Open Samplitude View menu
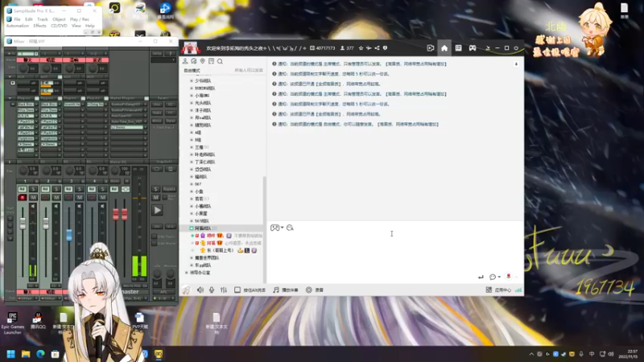 pos(76,26)
